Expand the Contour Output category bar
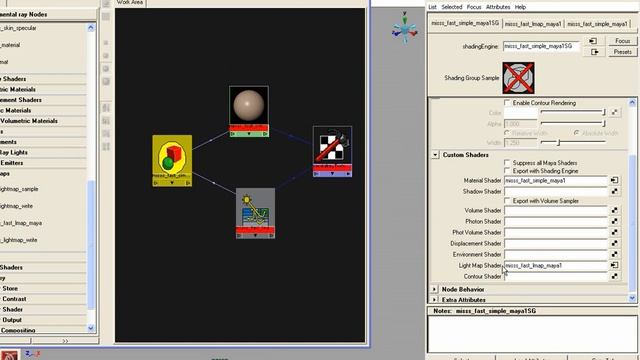640x360 pixels. pos(43,320)
